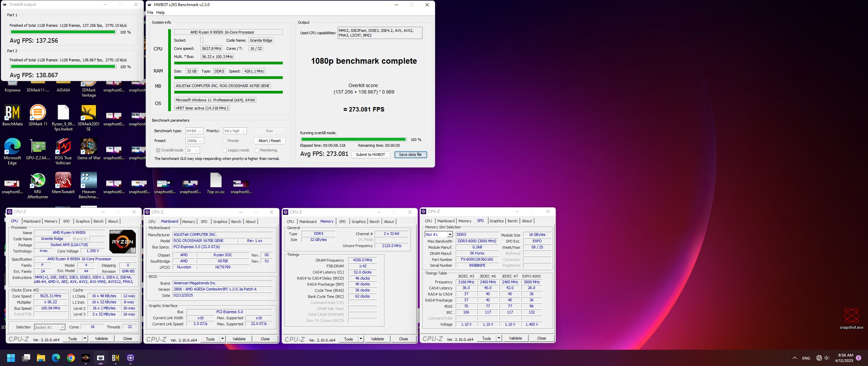The width and height of the screenshot is (868, 366).
Task: Click the Core speed 5637.8 MHz field
Action: click(x=212, y=48)
